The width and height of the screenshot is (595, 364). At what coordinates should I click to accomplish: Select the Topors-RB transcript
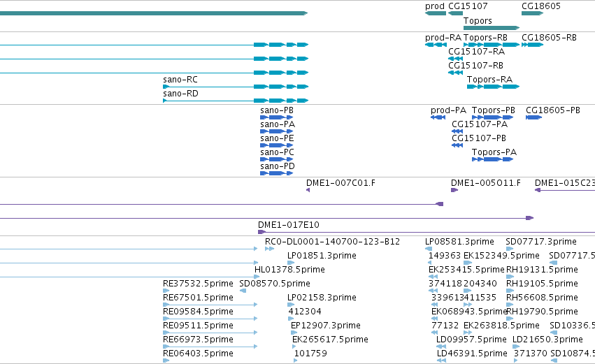[492, 45]
